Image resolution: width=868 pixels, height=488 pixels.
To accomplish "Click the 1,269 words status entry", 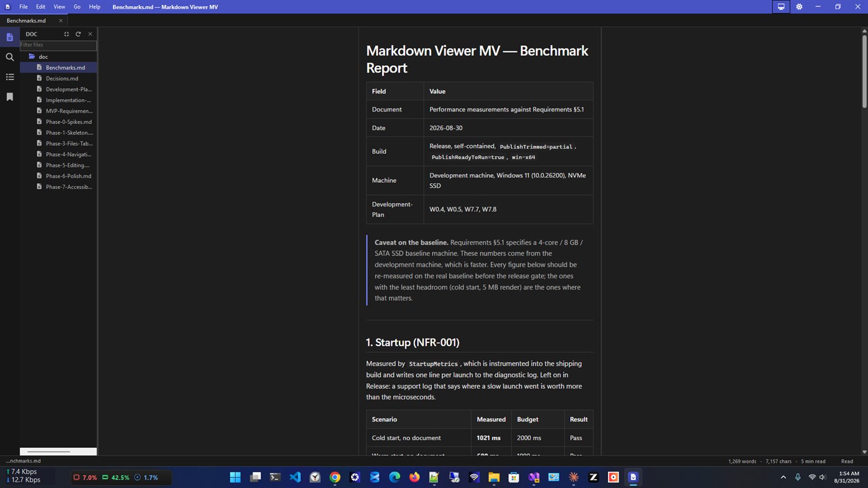I will [x=742, y=461].
